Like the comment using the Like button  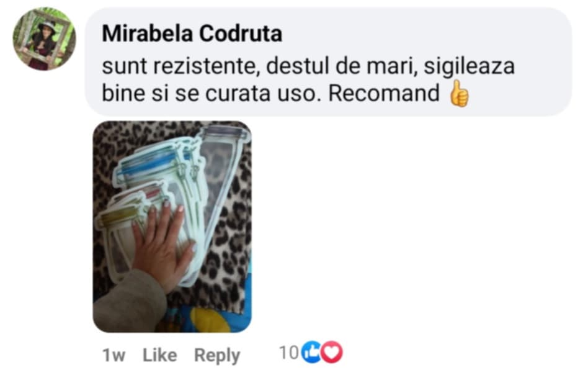tap(160, 355)
